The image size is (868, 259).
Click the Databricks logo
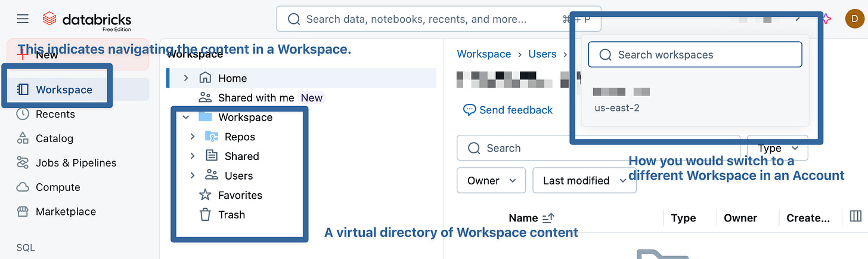(x=87, y=20)
